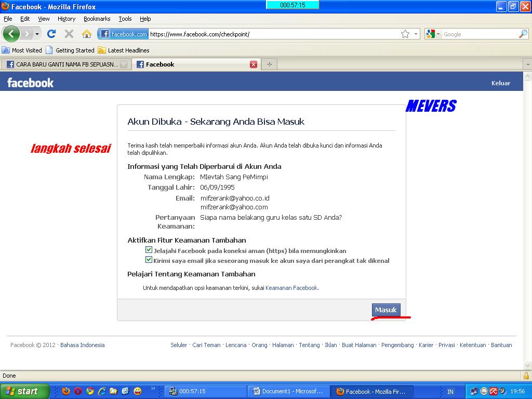
Task: Click the Keluar logout link
Action: (x=500, y=83)
